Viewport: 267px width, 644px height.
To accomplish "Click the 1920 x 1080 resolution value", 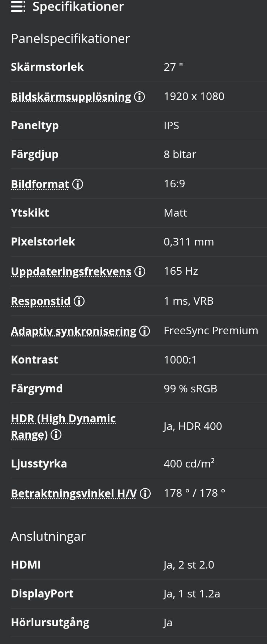I will (x=194, y=96).
